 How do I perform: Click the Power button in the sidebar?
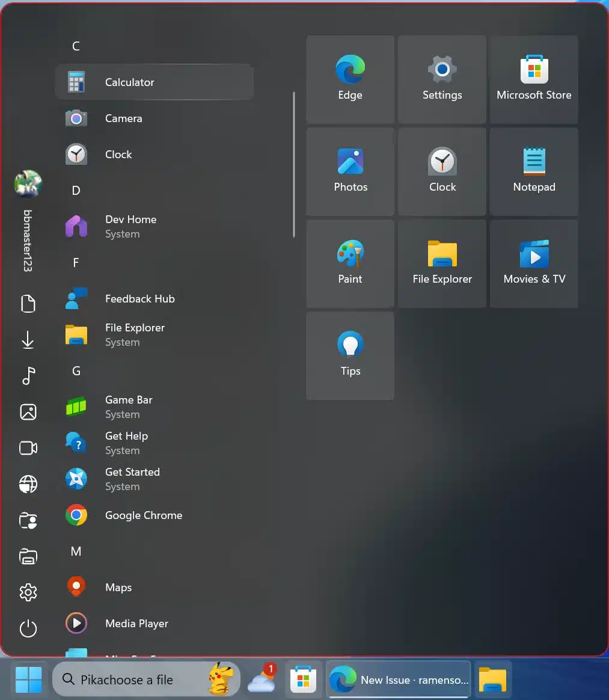click(x=28, y=628)
